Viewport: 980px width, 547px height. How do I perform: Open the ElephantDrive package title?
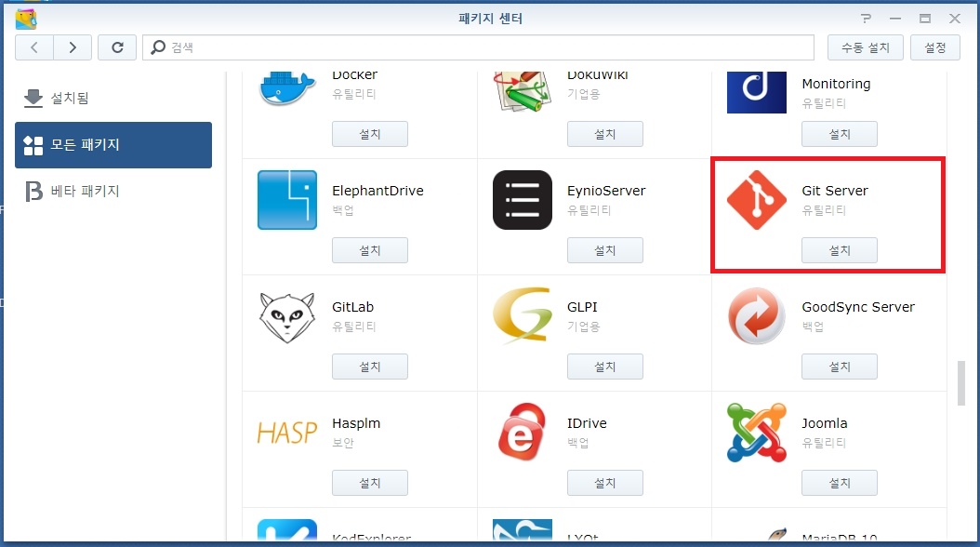click(377, 191)
